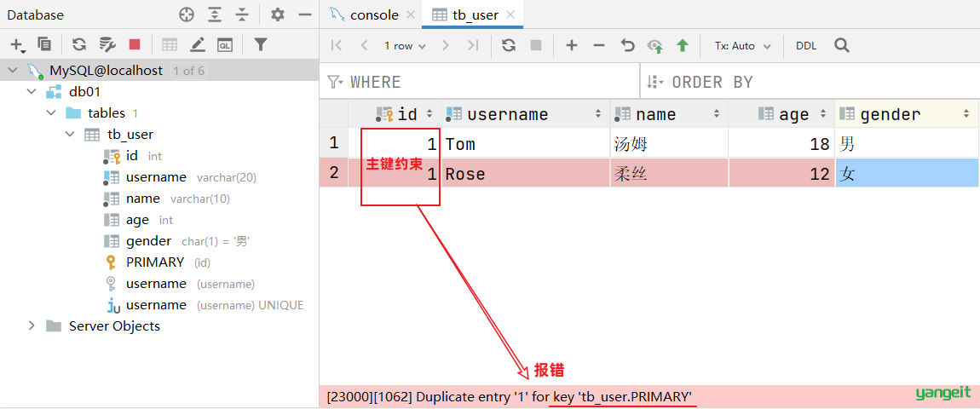The width and height of the screenshot is (980, 409).
Task: Click the red disconnect stop icon
Action: 135,44
